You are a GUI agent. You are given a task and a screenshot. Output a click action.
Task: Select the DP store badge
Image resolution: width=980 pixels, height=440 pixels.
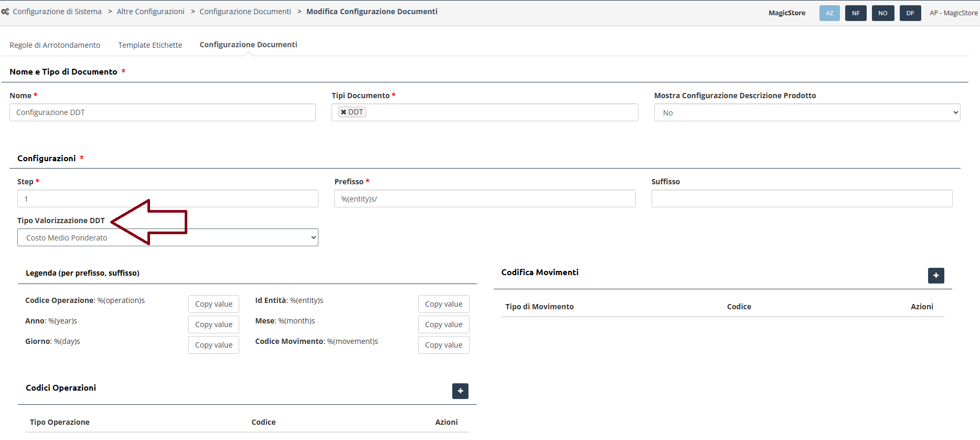[910, 13]
